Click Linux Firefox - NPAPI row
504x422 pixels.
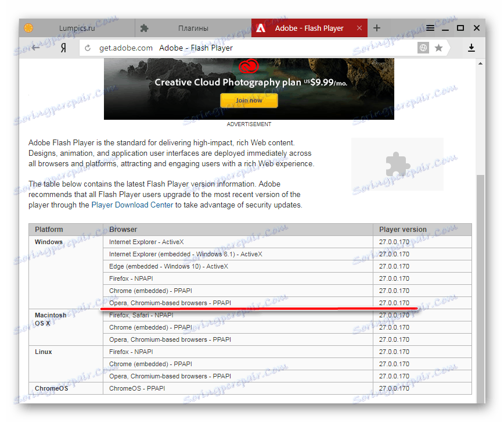click(x=238, y=352)
